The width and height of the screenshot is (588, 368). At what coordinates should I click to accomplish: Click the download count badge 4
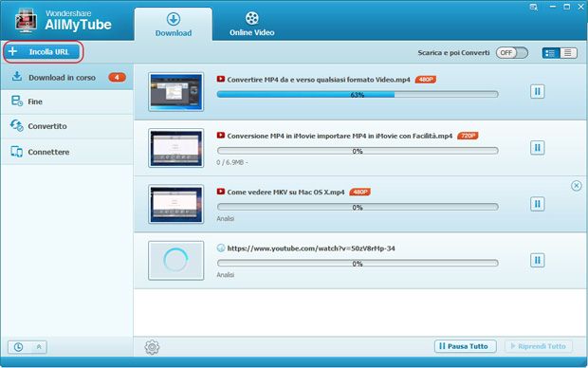(117, 77)
